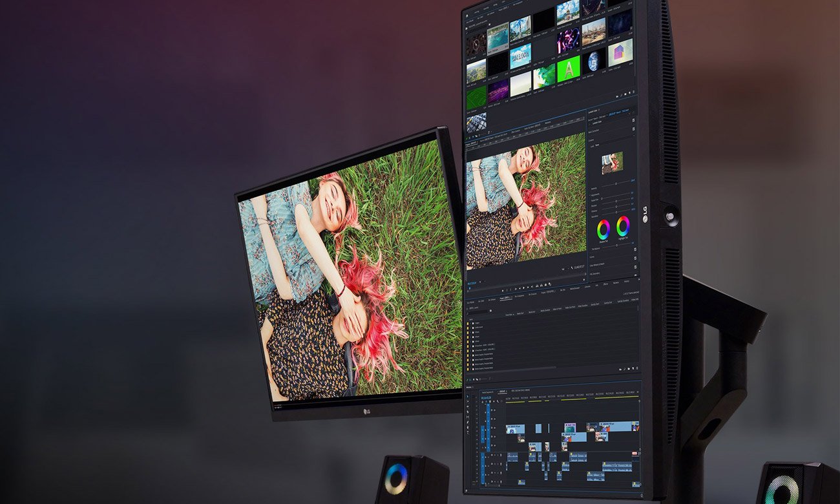Screen dimensions: 840x504
Task: Select the Slip tool in timeline toolbox
Action: (468, 417)
